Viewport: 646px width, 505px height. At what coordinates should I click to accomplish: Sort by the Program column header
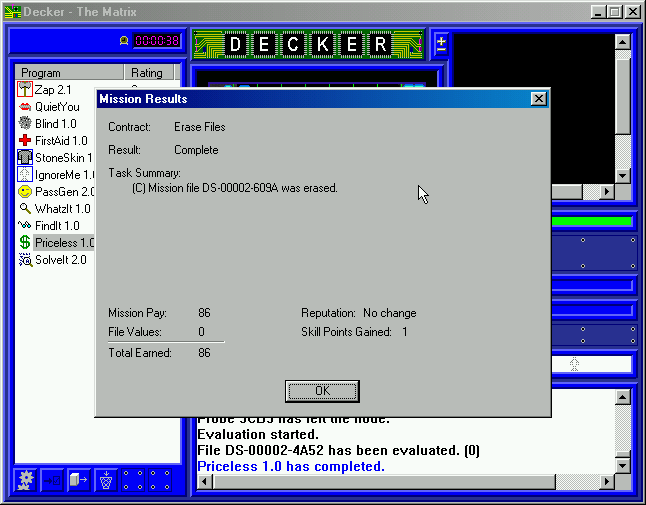coord(69,72)
